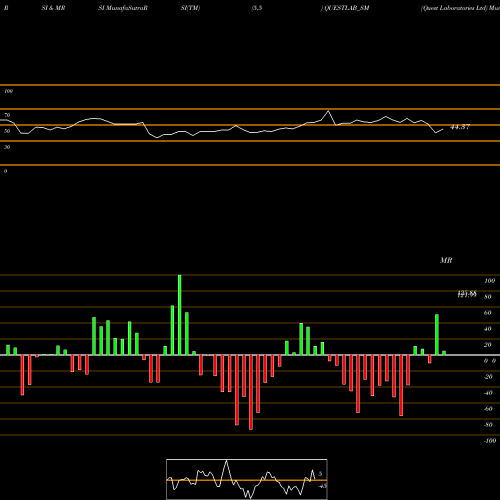Click the RSI axis label 30
This screenshot has height=500, width=500.
[7, 147]
